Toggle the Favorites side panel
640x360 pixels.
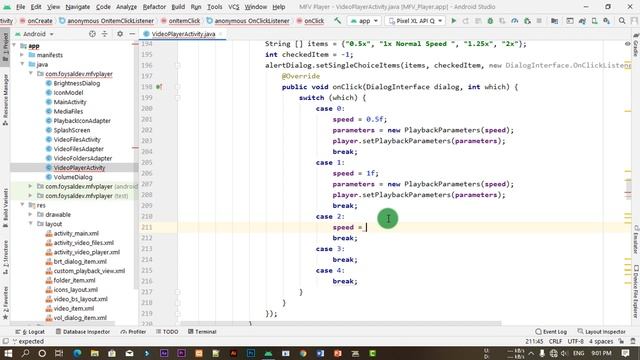(x=5, y=303)
